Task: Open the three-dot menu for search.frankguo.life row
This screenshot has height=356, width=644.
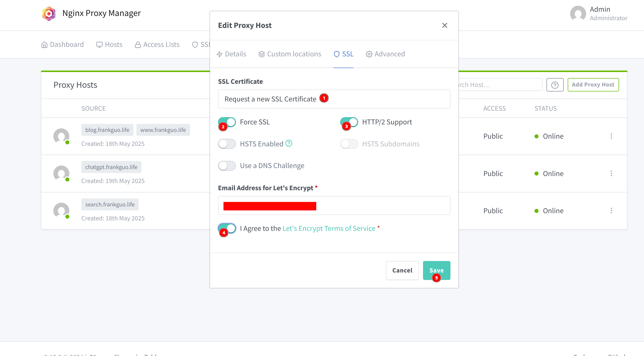Action: pos(611,211)
